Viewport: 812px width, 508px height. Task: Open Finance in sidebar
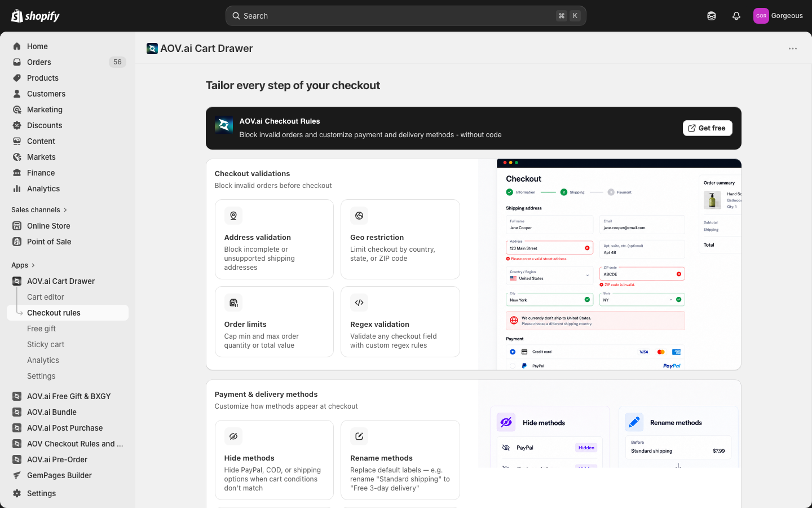[68, 173]
